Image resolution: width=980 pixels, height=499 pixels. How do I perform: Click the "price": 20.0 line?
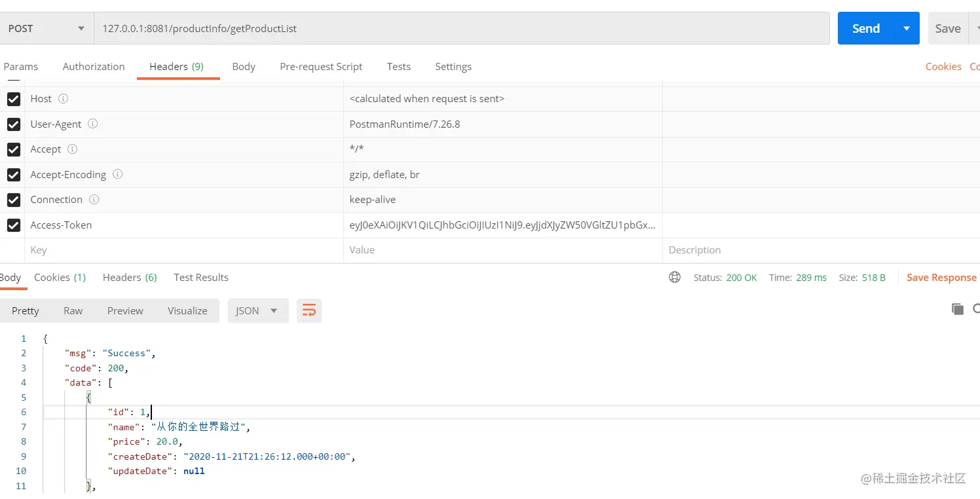point(145,441)
